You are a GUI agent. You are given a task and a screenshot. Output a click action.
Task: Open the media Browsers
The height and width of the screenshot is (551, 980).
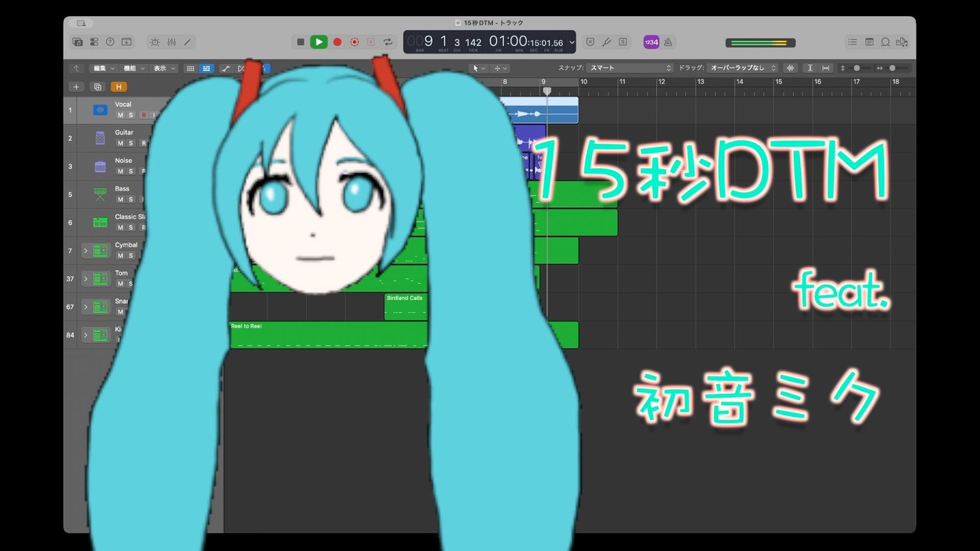(903, 42)
